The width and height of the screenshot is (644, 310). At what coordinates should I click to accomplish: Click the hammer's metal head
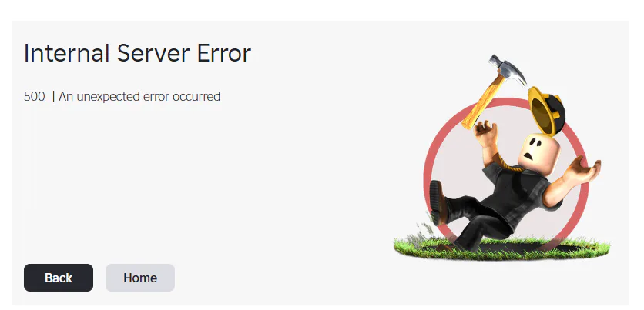(x=507, y=69)
